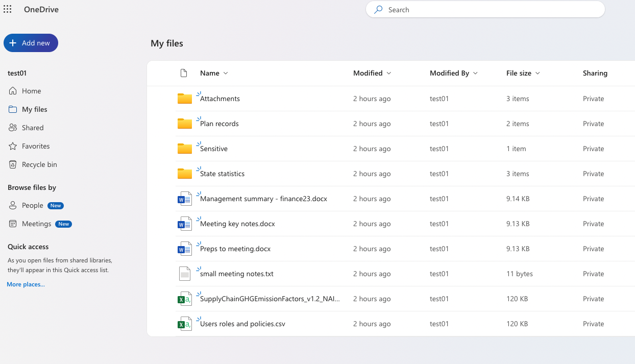Image resolution: width=635 pixels, height=364 pixels.
Task: Navigate to My files in the sidebar
Action: pyautogui.click(x=34, y=109)
